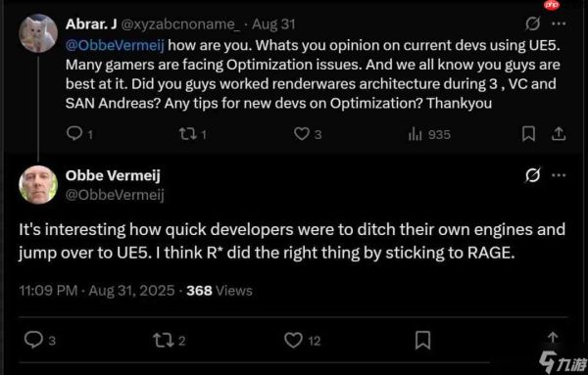
Task: Retweet Abrar. J's post
Action: tap(187, 134)
